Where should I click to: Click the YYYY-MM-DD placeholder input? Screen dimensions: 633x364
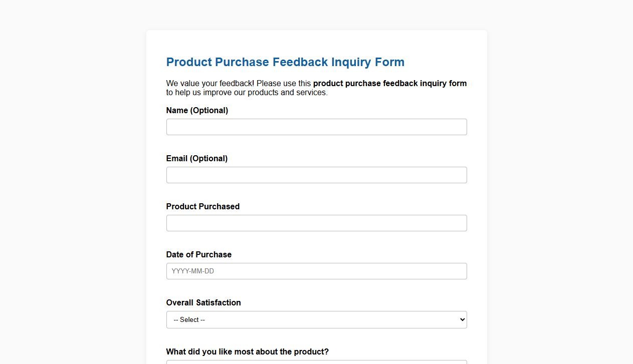click(316, 271)
